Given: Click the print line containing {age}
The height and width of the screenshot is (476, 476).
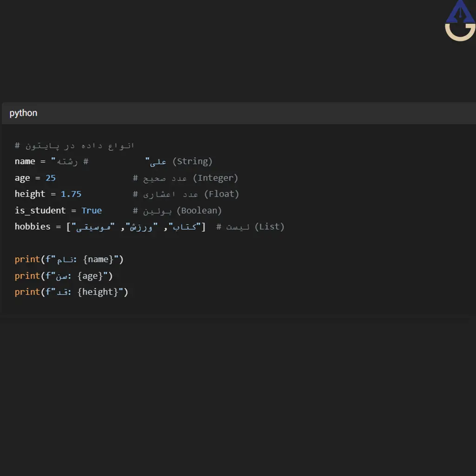Looking at the screenshot, I should pos(64,276).
